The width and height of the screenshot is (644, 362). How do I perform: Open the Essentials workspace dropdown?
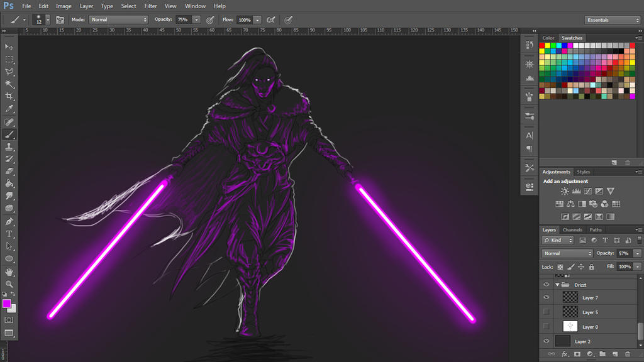(613, 19)
